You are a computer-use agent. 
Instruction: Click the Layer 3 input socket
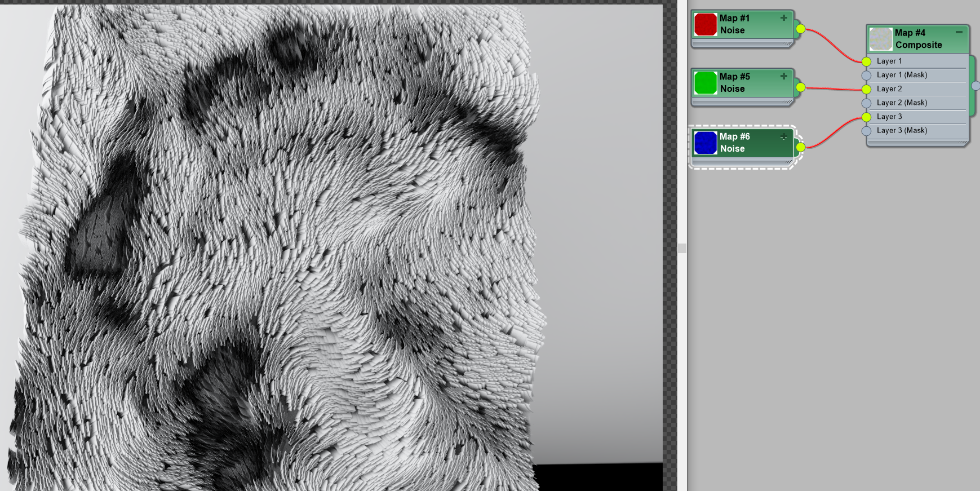[x=866, y=117]
